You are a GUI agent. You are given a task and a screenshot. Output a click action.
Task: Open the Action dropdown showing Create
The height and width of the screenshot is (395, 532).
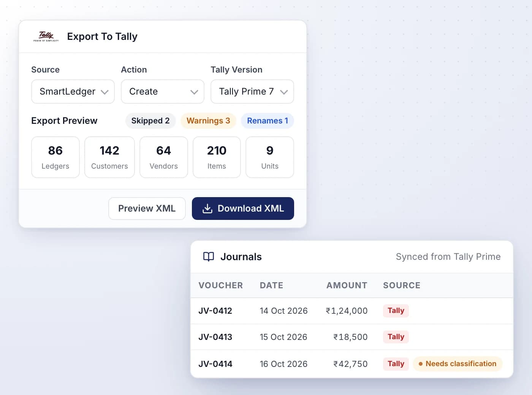(x=163, y=92)
